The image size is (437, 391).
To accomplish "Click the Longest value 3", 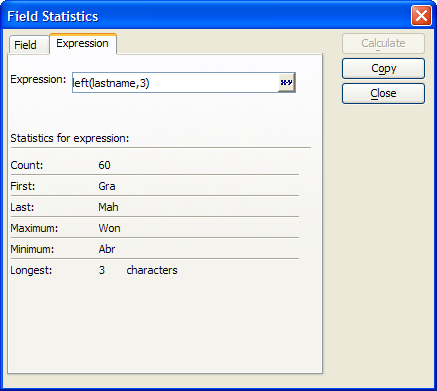I will click(x=102, y=270).
